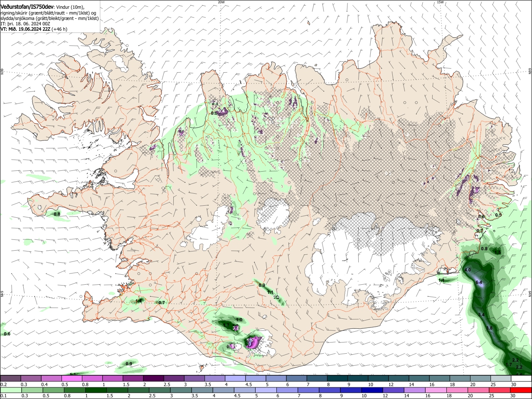
Task: Click the '0.1' label in the lower legend row
Action: 3,396
